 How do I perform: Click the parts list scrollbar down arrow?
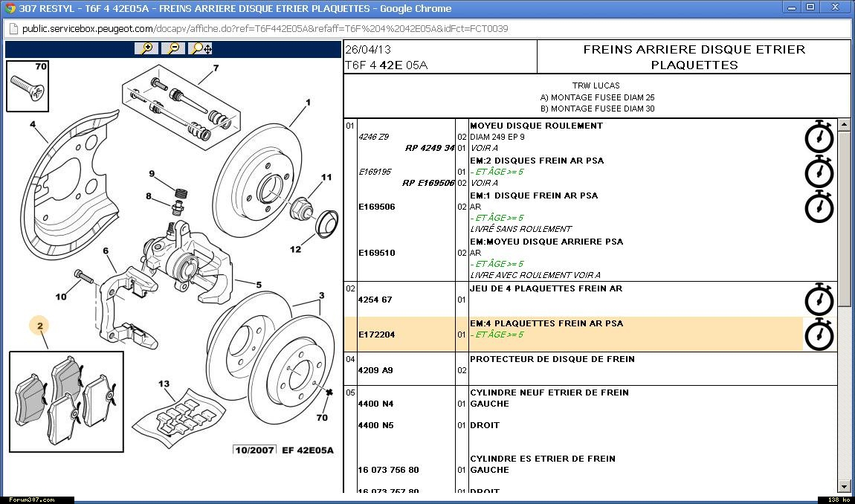844,487
